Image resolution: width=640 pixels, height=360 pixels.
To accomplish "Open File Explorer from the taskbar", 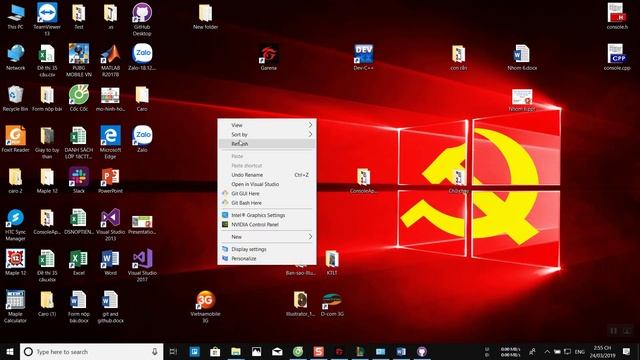I will (x=236, y=351).
